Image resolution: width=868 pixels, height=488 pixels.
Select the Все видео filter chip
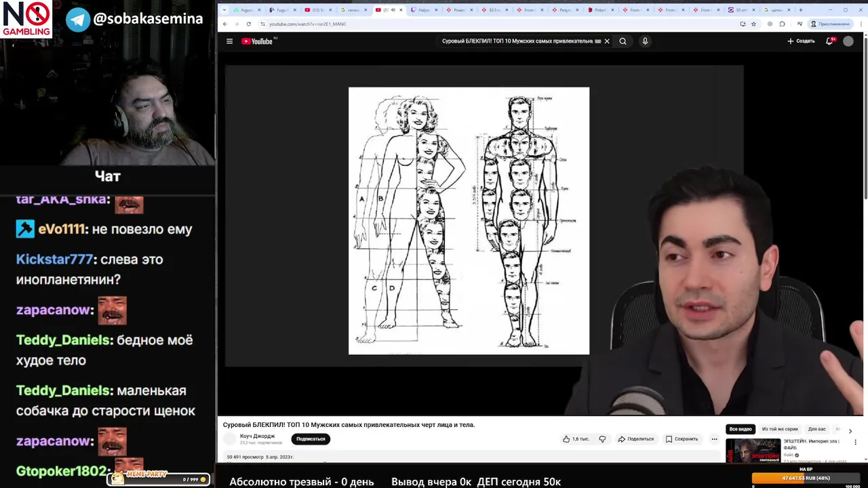741,429
